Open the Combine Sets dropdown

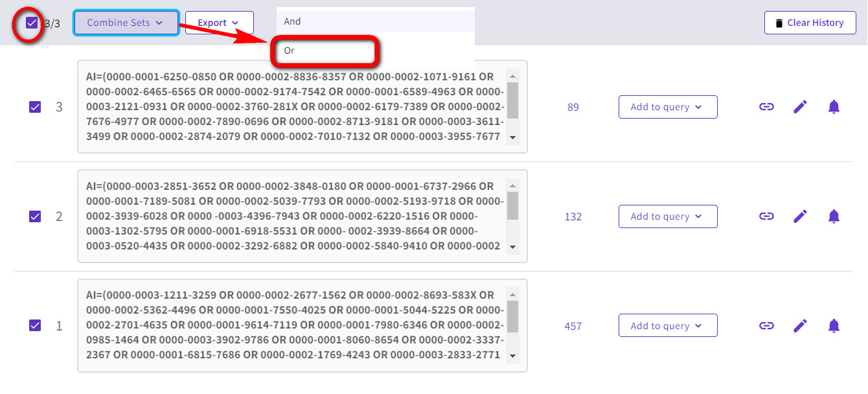126,23
